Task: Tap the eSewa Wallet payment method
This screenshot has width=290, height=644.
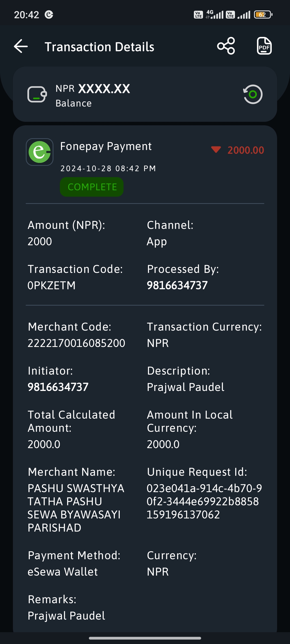Action: 63,572
